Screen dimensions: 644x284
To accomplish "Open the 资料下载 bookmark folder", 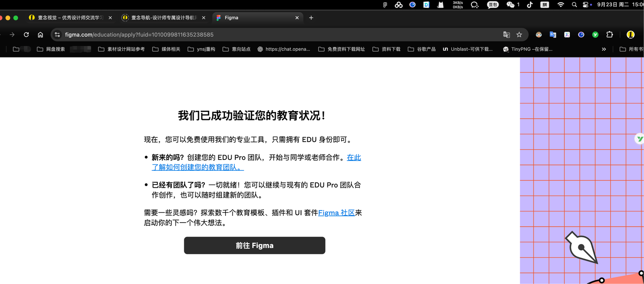I will point(386,49).
